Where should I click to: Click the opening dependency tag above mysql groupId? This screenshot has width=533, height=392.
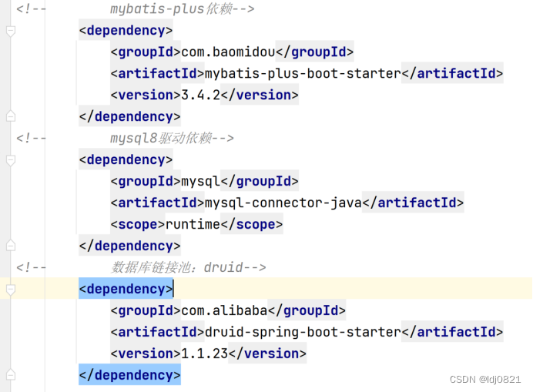(126, 159)
